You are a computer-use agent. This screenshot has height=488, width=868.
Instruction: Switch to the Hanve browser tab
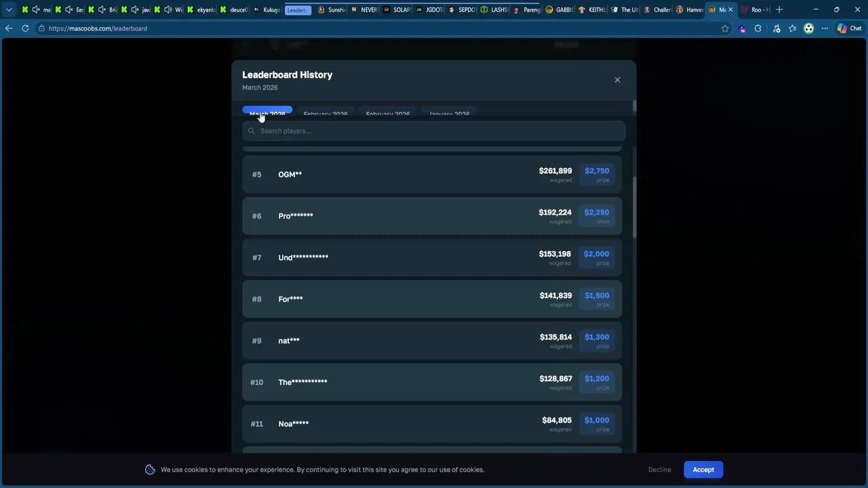pos(690,9)
